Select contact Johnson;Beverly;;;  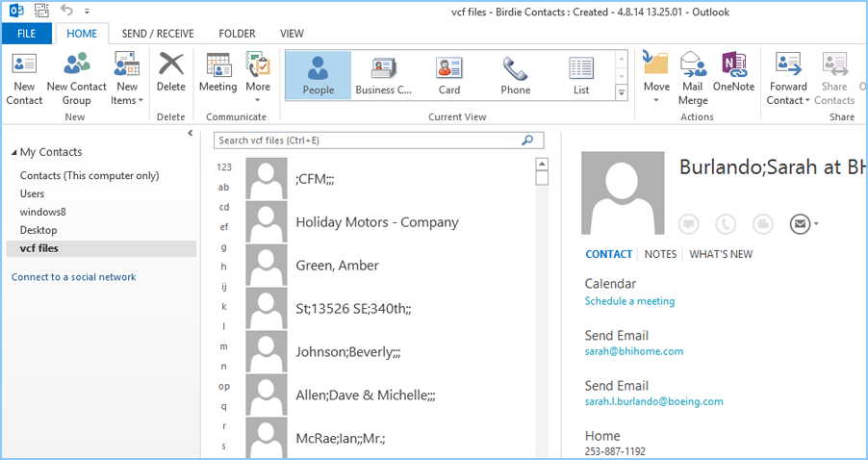(389, 351)
